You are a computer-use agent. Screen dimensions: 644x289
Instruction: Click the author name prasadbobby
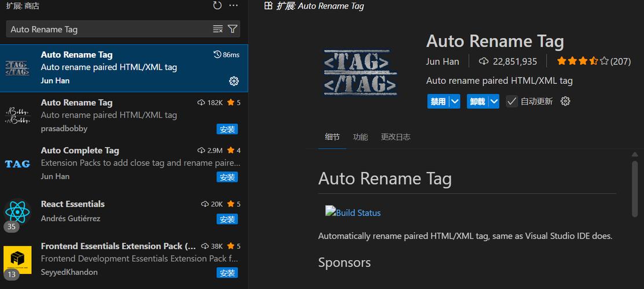(64, 128)
